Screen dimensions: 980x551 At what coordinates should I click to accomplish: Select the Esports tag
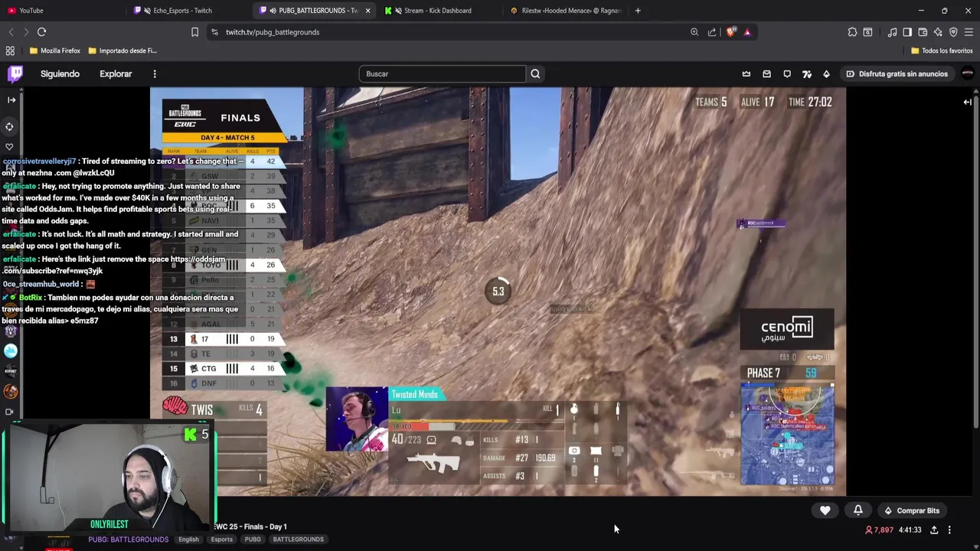coord(221,540)
